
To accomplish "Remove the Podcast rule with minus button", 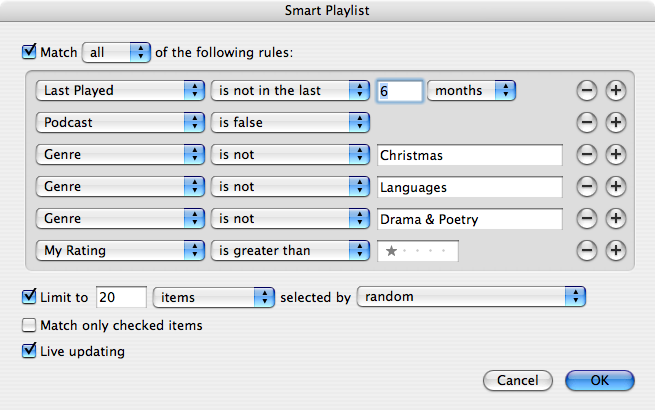I will point(586,122).
